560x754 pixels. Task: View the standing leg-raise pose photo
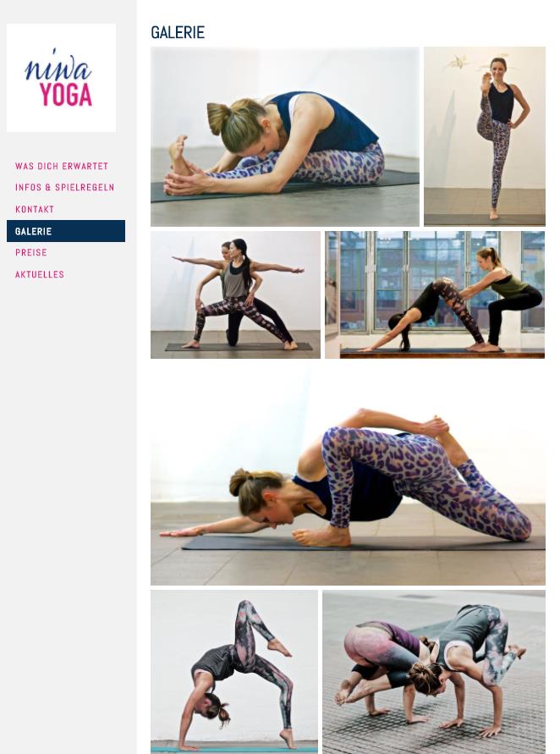click(485, 136)
